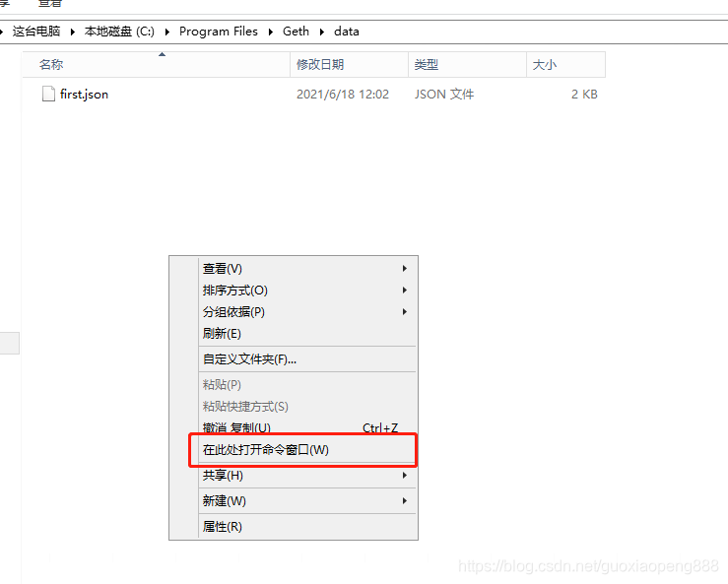Expand arrow after Geth breadcrumb
The width and height of the screenshot is (728, 584).
(322, 32)
